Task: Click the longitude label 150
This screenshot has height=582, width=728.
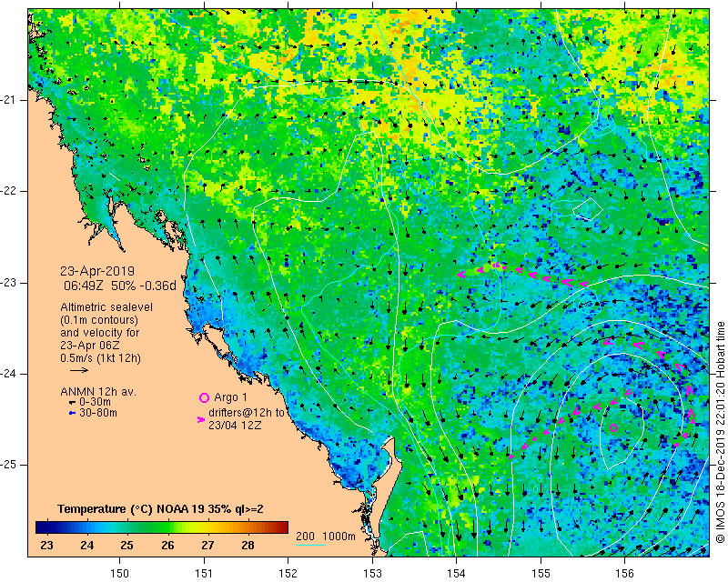Action: point(120,574)
